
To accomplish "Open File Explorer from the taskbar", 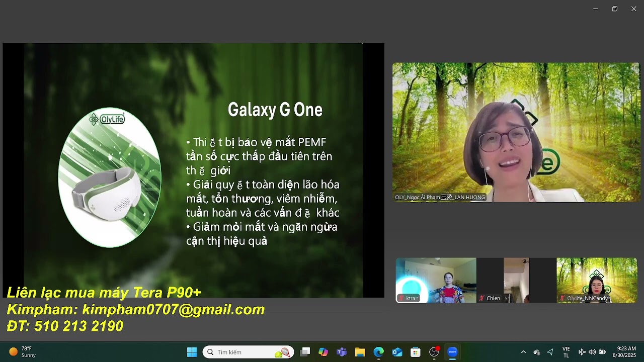I will click(360, 352).
